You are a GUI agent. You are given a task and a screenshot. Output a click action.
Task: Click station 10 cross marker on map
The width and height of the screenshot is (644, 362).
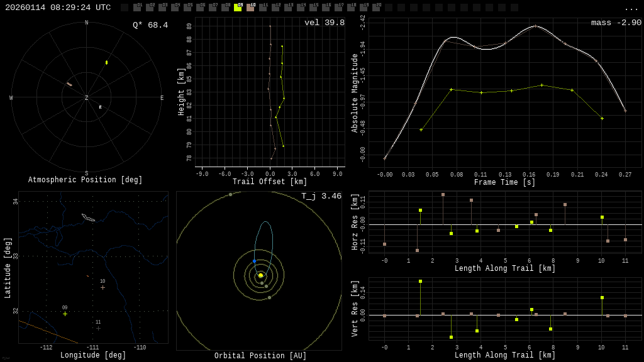pyautogui.click(x=103, y=287)
